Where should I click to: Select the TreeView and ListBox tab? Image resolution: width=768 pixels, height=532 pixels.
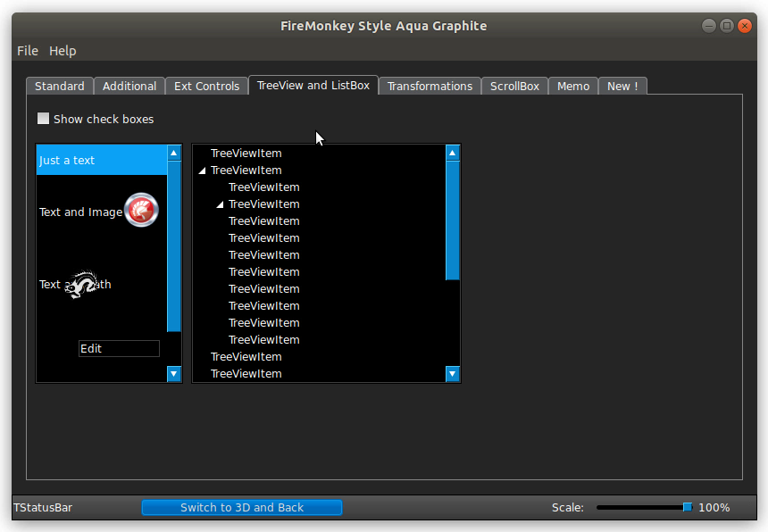(x=313, y=85)
